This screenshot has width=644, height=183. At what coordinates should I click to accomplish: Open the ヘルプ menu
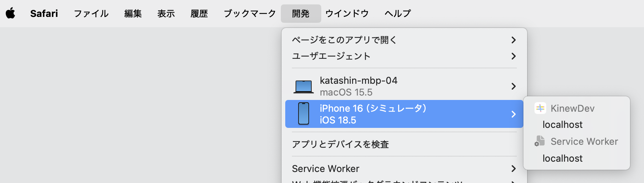[x=398, y=14]
